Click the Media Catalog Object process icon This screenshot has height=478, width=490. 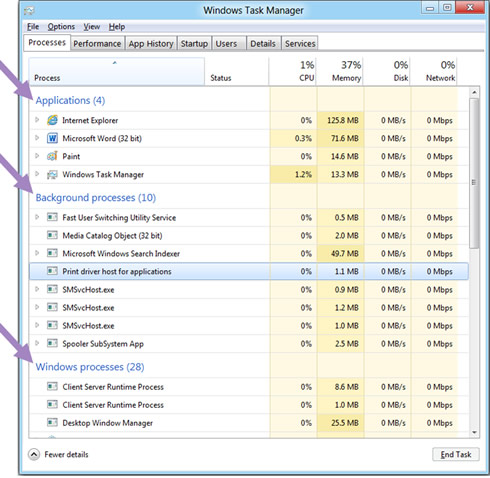click(x=52, y=235)
